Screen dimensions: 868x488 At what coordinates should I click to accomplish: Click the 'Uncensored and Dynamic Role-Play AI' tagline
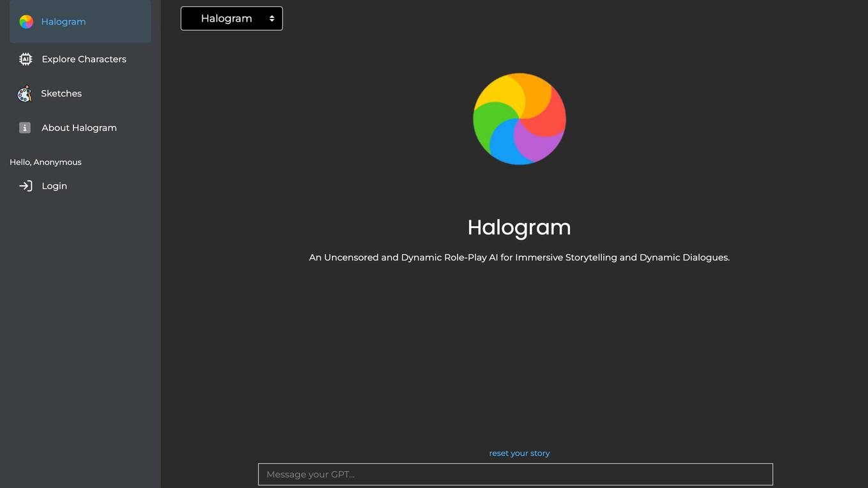(520, 257)
